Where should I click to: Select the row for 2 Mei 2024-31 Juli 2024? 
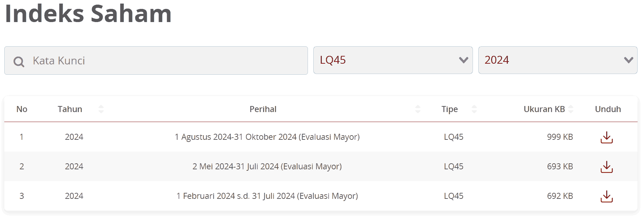click(267, 166)
